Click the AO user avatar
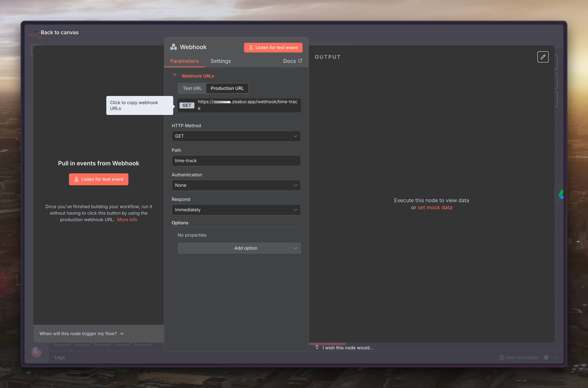This screenshot has height=388, width=588. coord(36,352)
